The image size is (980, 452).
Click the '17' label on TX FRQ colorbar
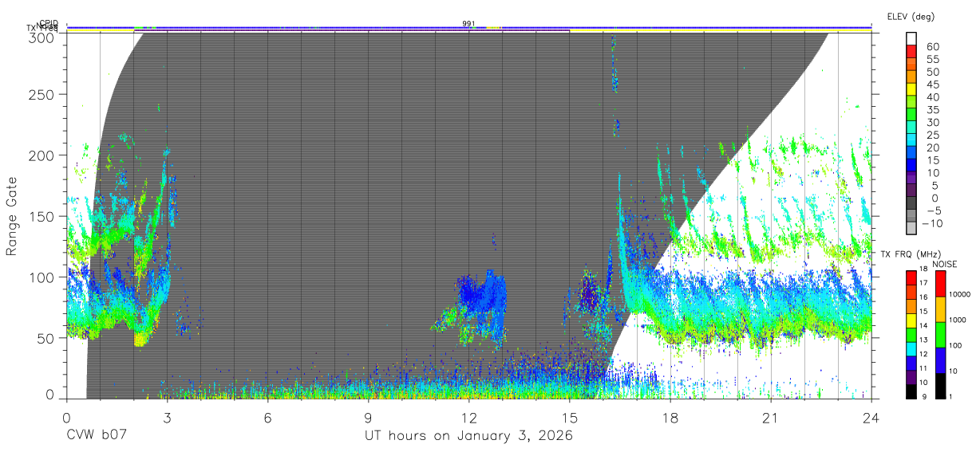pyautogui.click(x=923, y=283)
